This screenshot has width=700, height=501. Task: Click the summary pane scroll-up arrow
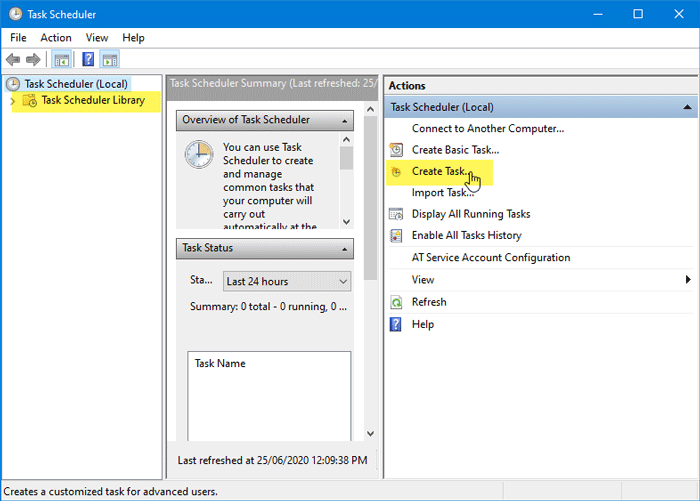(370, 109)
